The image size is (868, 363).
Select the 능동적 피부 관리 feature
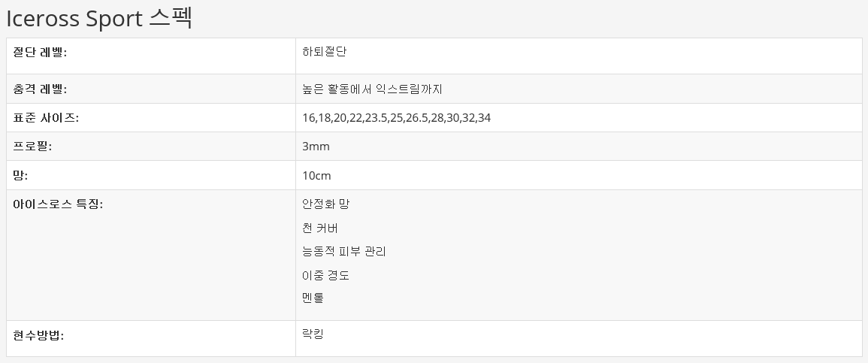click(x=343, y=252)
